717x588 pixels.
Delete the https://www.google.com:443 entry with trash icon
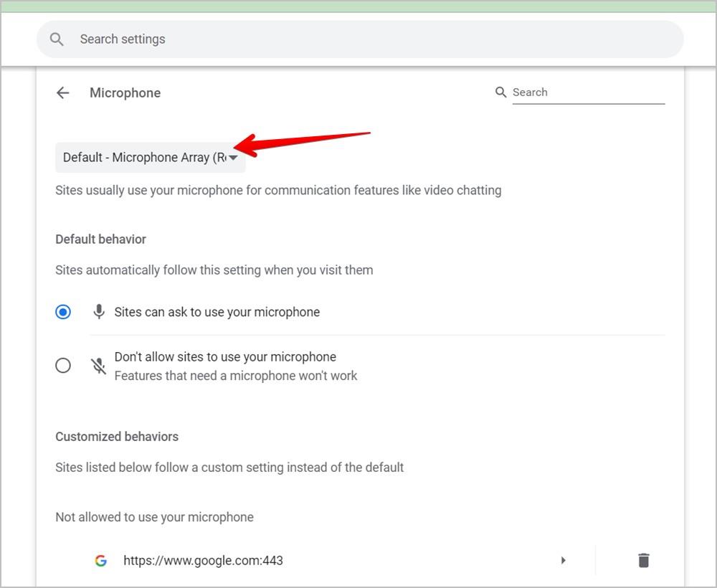[643, 560]
